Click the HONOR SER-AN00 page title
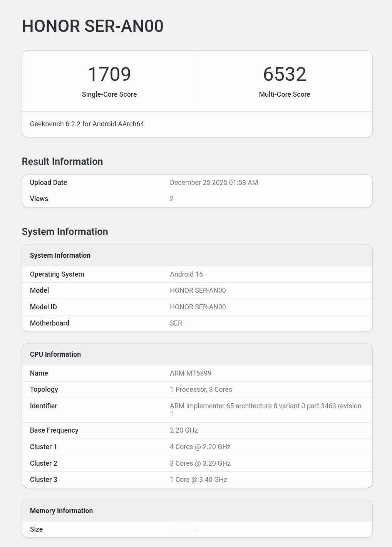The width and height of the screenshot is (392, 547). [92, 26]
